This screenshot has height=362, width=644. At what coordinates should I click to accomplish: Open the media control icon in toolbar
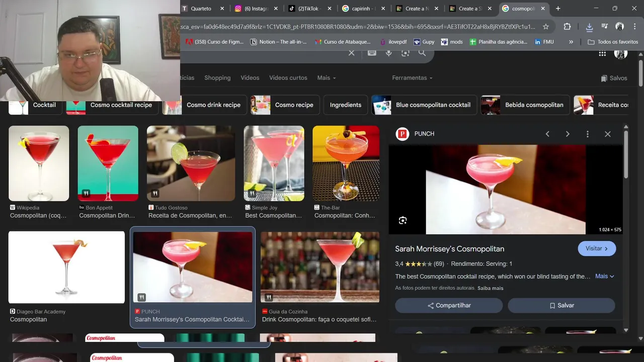[x=605, y=27]
